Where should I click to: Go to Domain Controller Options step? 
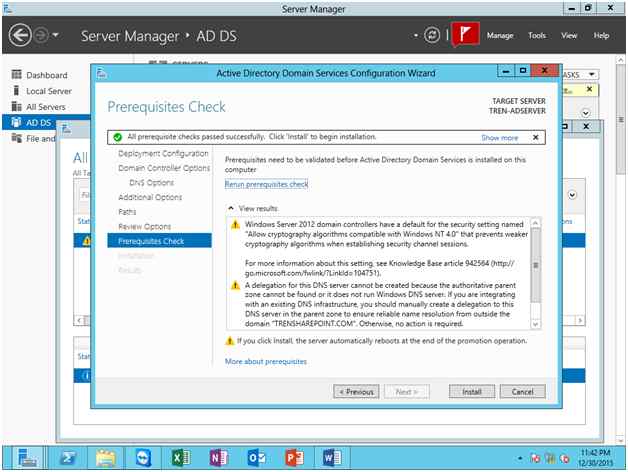164,168
